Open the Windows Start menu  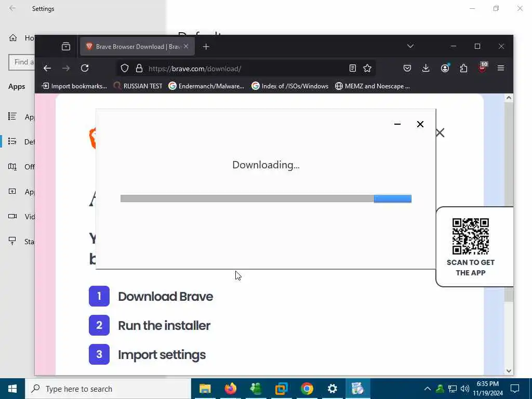[x=12, y=389]
